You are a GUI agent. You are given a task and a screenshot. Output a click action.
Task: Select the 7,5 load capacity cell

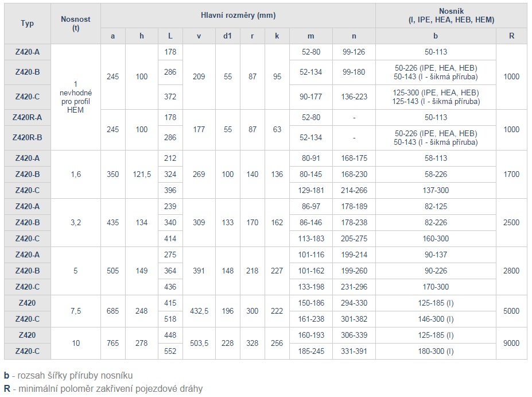coord(75,311)
